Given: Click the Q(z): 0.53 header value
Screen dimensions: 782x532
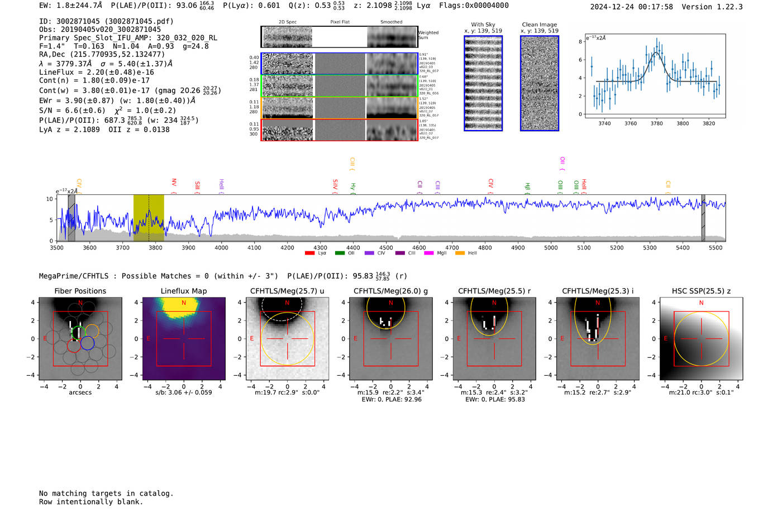Looking at the screenshot, I should click(x=317, y=6).
